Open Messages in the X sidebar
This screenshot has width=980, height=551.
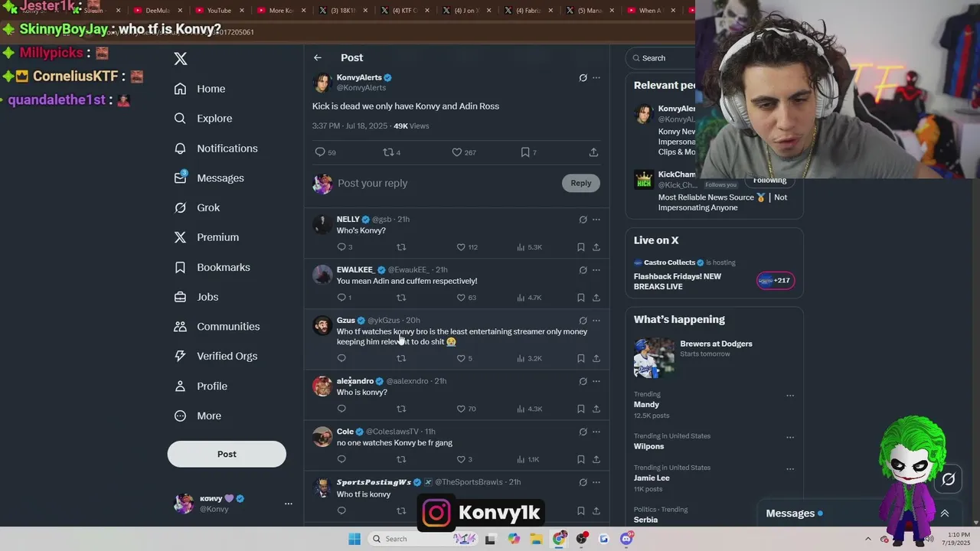[x=209, y=178]
